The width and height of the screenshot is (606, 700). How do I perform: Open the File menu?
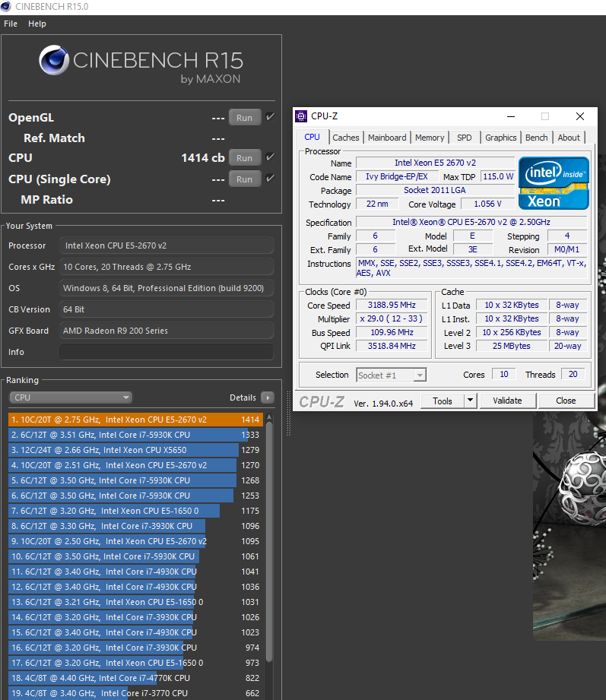point(11,24)
